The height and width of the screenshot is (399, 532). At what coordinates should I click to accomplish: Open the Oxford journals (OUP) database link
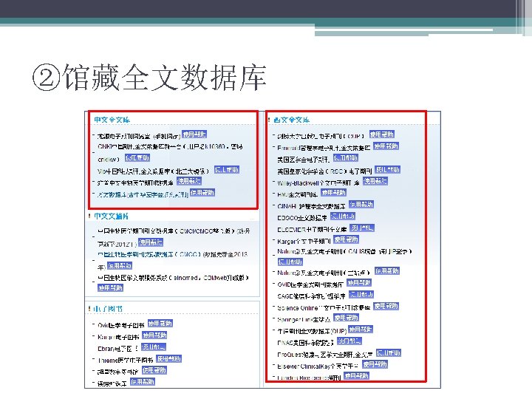(312, 331)
